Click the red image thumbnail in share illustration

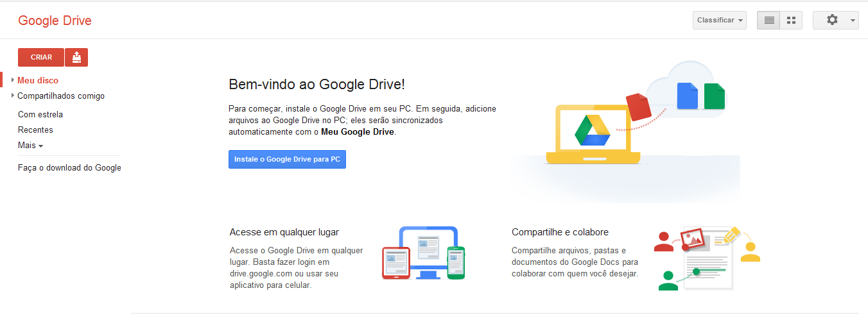pos(693,239)
